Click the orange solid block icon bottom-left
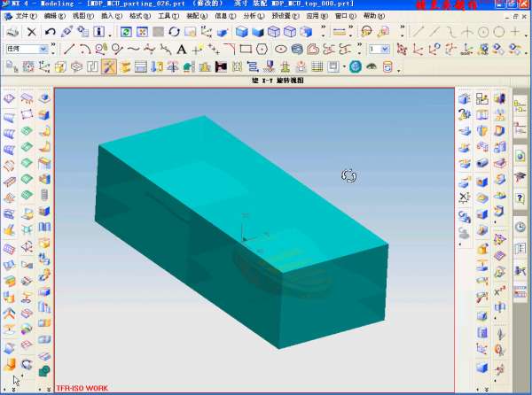 (x=10, y=365)
